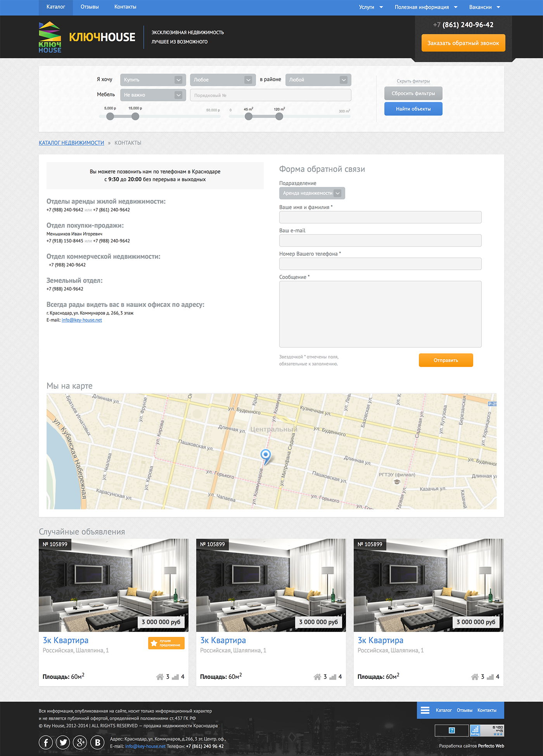The image size is (543, 756).
Task: Open the Мебель Не важно dropdown
Action: tap(153, 95)
